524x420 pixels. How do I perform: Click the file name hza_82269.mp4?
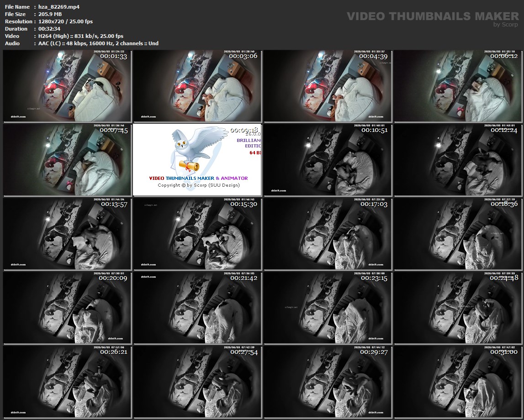click(59, 7)
